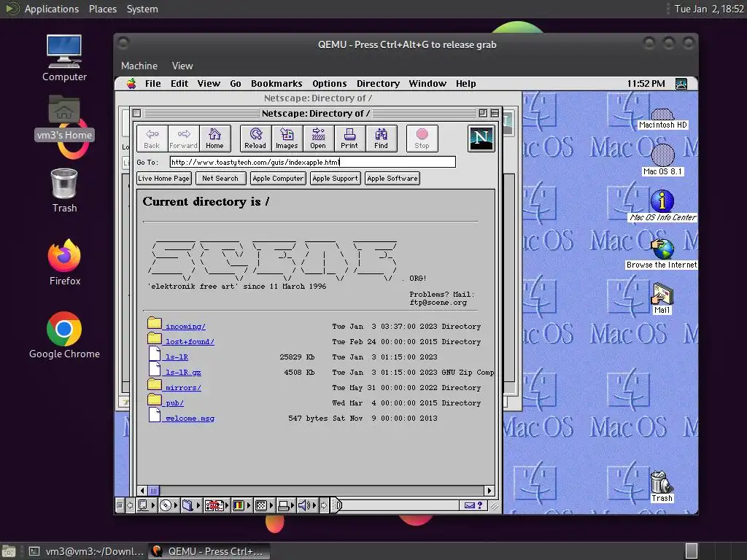Launch Firefox from the desktop

pyautogui.click(x=64, y=262)
